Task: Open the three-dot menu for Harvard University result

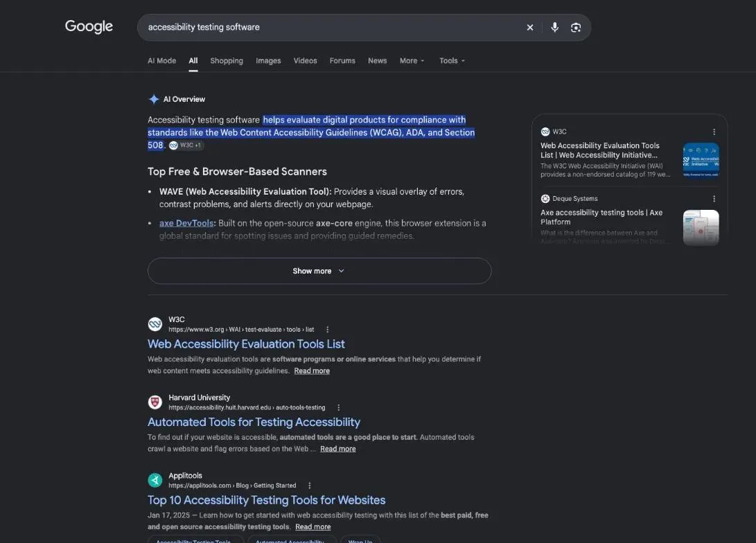Action: (338, 408)
